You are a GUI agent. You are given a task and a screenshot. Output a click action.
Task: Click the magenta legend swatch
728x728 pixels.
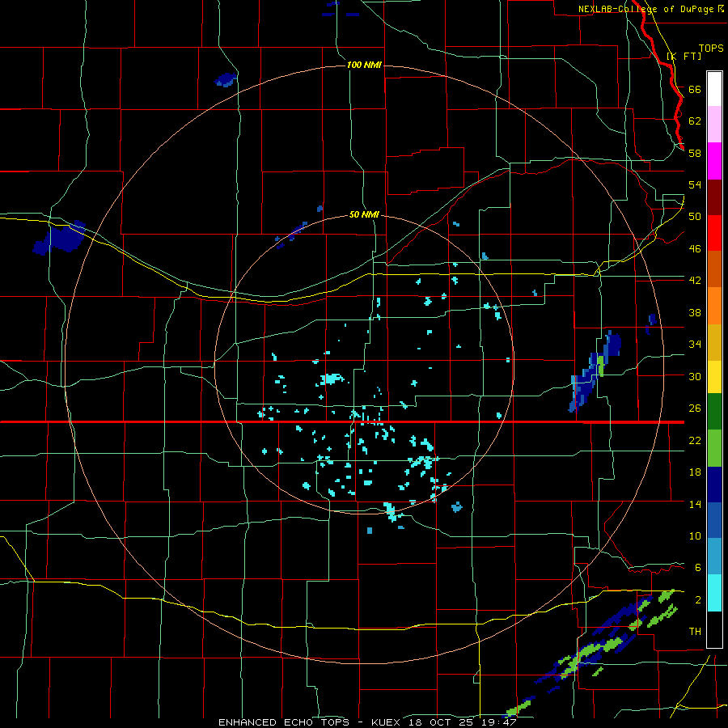point(714,161)
